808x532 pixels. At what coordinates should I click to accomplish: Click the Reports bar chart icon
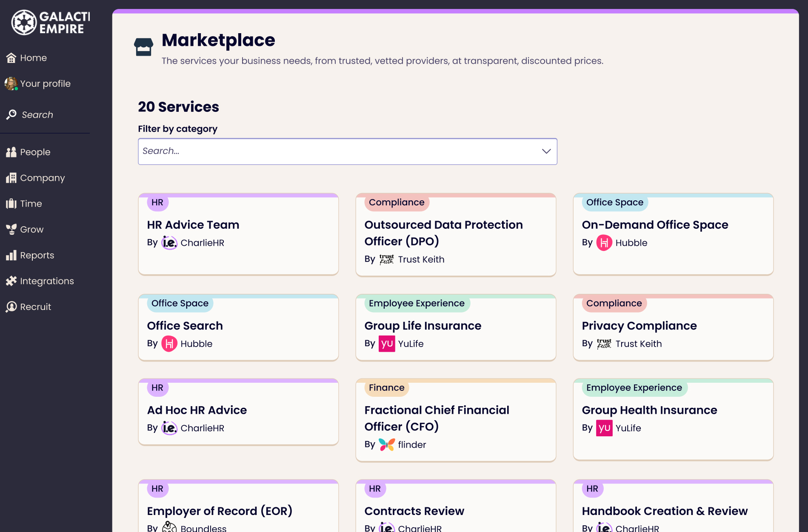[11, 255]
